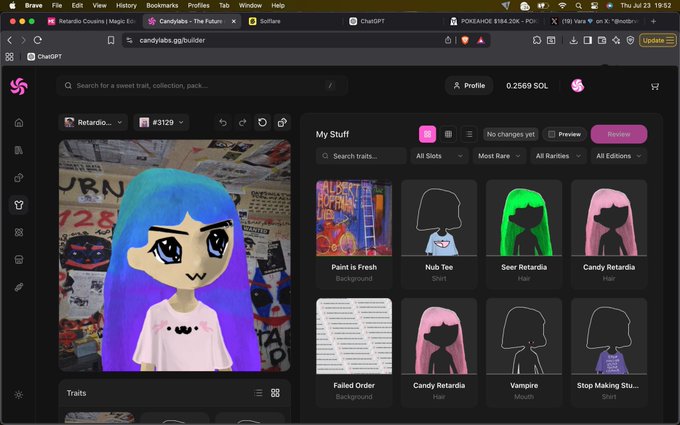Switch Traits panel to grid view
This screenshot has width=680, height=425.
tap(275, 393)
